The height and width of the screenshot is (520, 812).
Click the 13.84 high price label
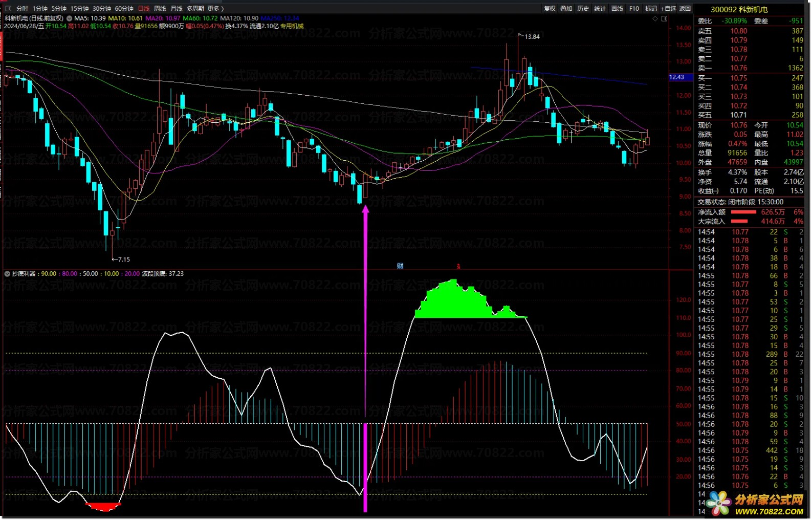coord(532,37)
